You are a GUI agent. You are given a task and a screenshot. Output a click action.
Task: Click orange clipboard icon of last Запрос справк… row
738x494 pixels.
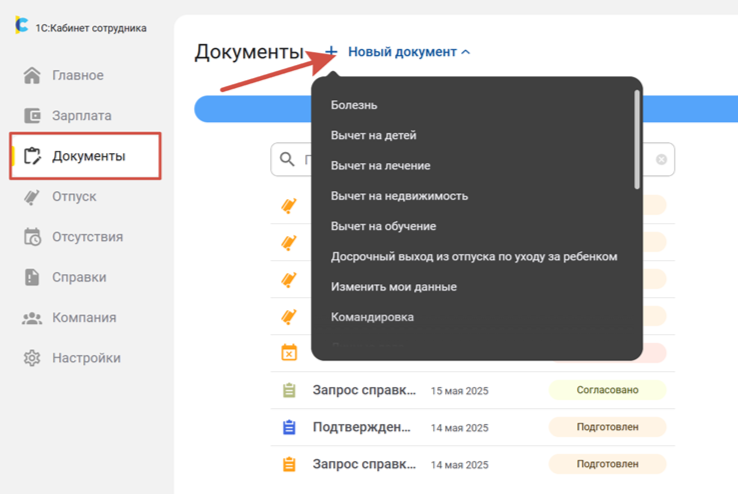coord(289,464)
